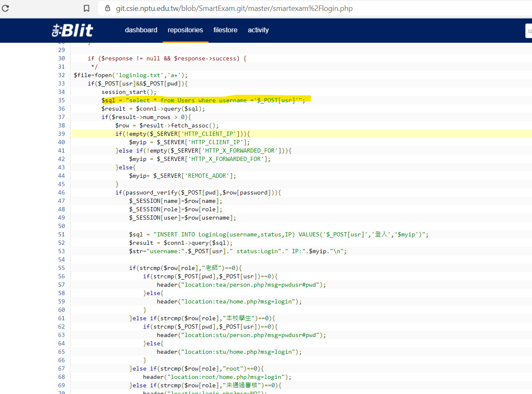
Task: Click the strcmp role "root" condition line
Action: (196, 368)
